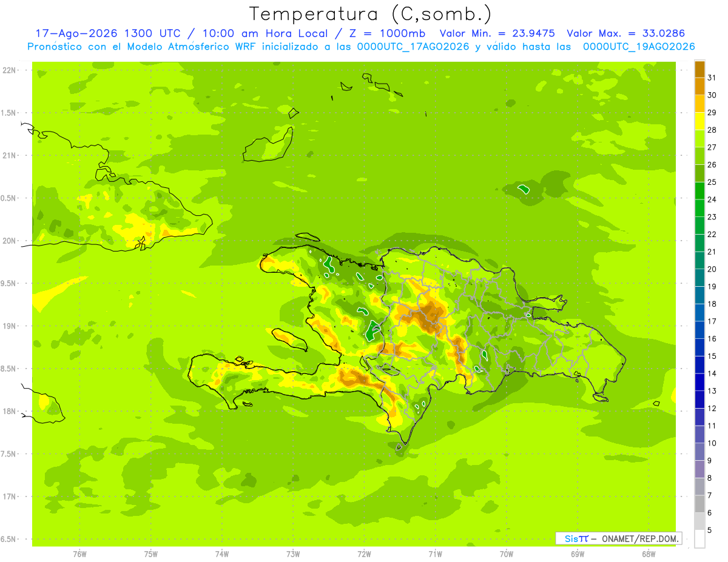Click the gray color bar segment between 6 and 7
Viewport: 728px width, 562px height.
(699, 504)
